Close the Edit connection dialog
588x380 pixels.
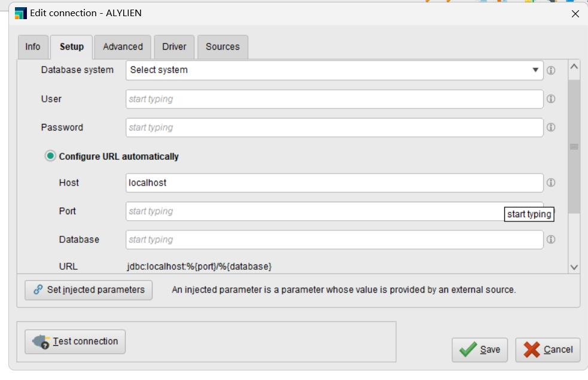(x=575, y=14)
